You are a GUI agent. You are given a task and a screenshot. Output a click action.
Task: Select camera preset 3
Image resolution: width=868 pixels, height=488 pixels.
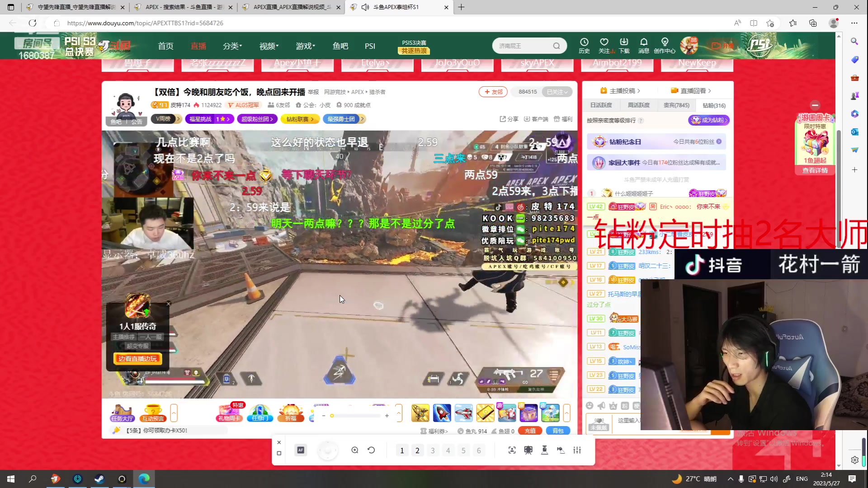(x=433, y=450)
